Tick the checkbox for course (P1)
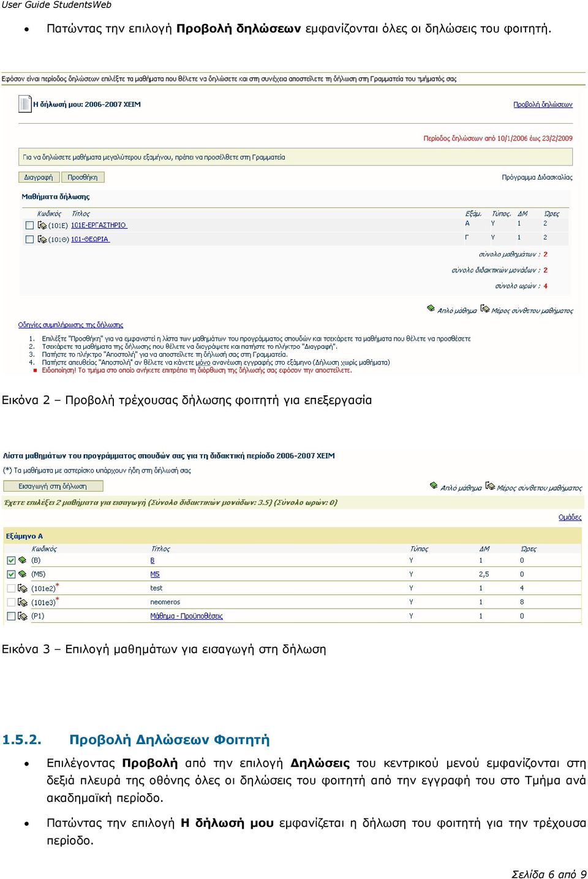The width and height of the screenshot is (588, 879). tap(11, 616)
